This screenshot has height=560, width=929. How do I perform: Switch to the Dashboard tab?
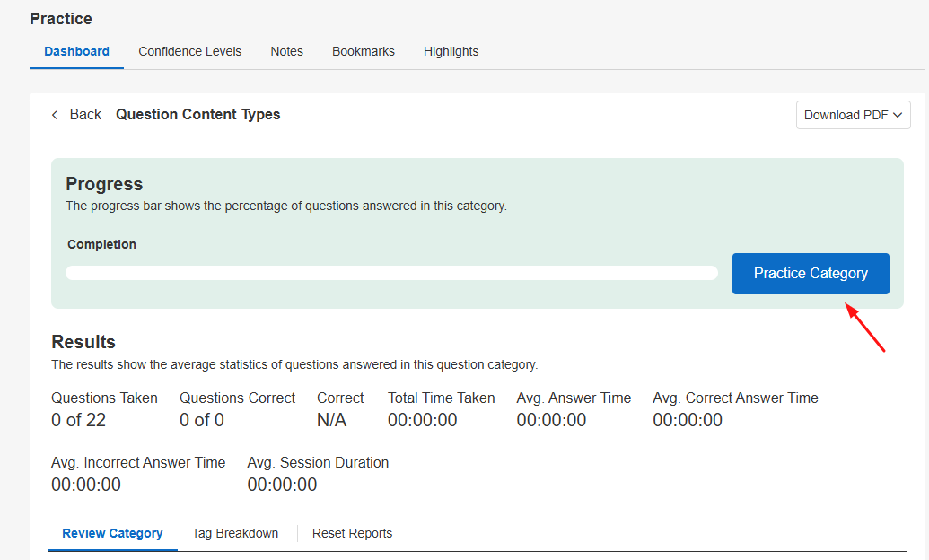coord(76,52)
